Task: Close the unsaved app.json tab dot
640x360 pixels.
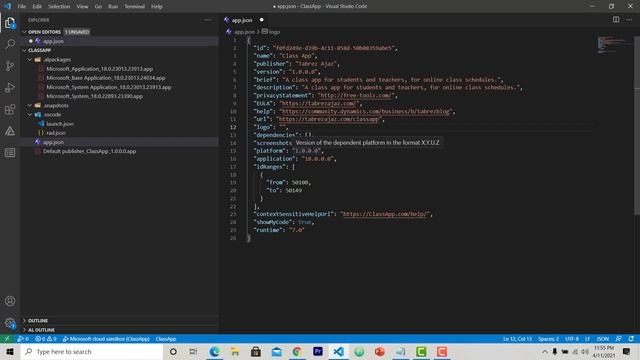Action: point(262,20)
